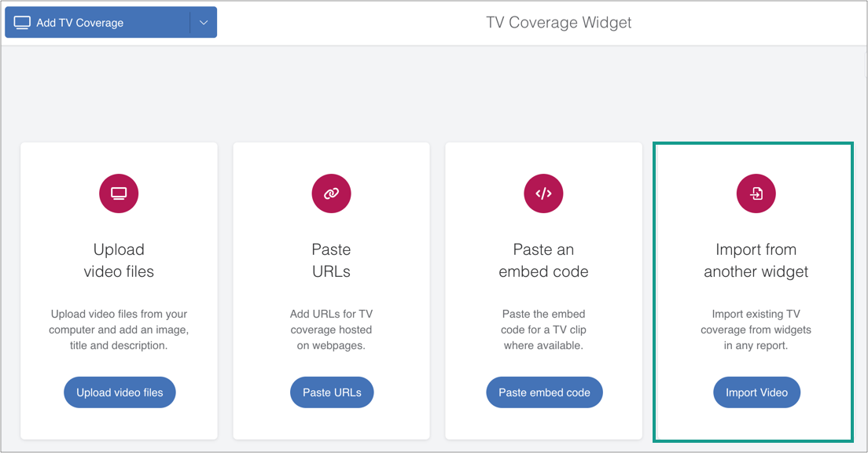Click the TV icon in Add TV Coverage button
Image resolution: width=868 pixels, height=453 pixels.
click(23, 23)
